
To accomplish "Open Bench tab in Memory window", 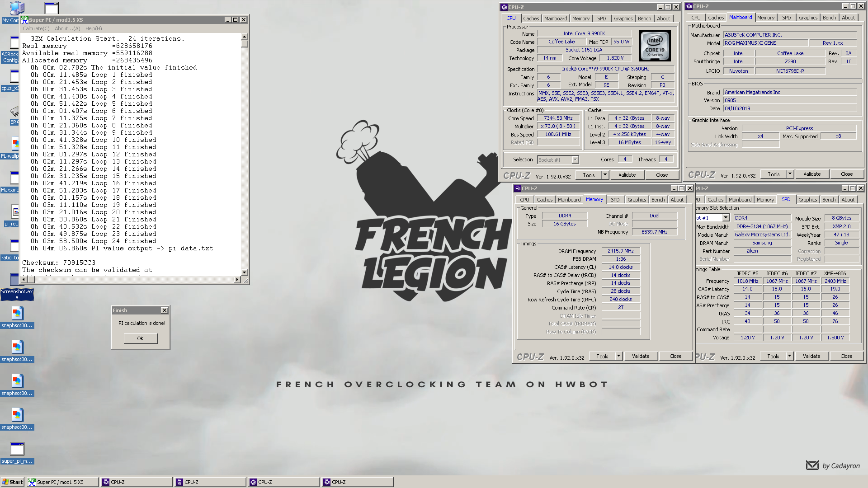I will click(658, 200).
